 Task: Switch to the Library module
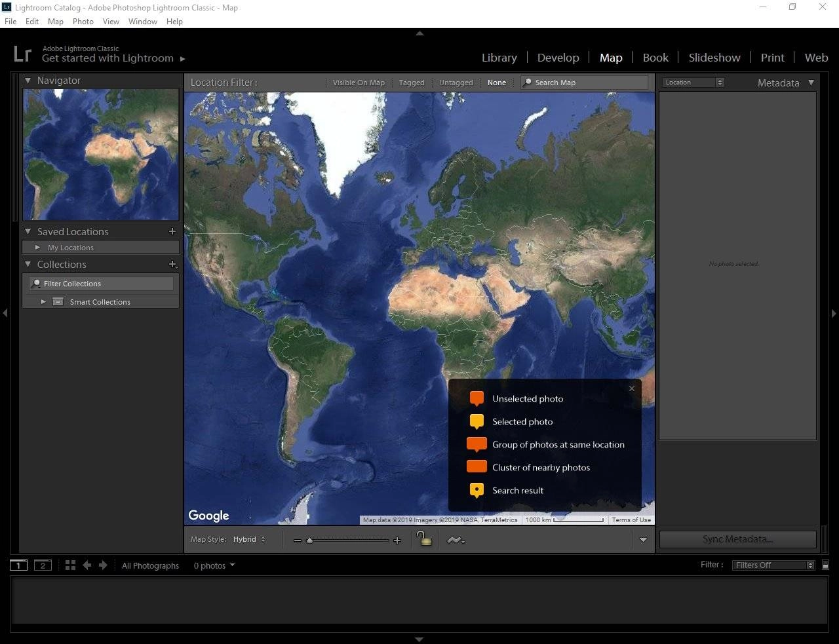(x=499, y=58)
